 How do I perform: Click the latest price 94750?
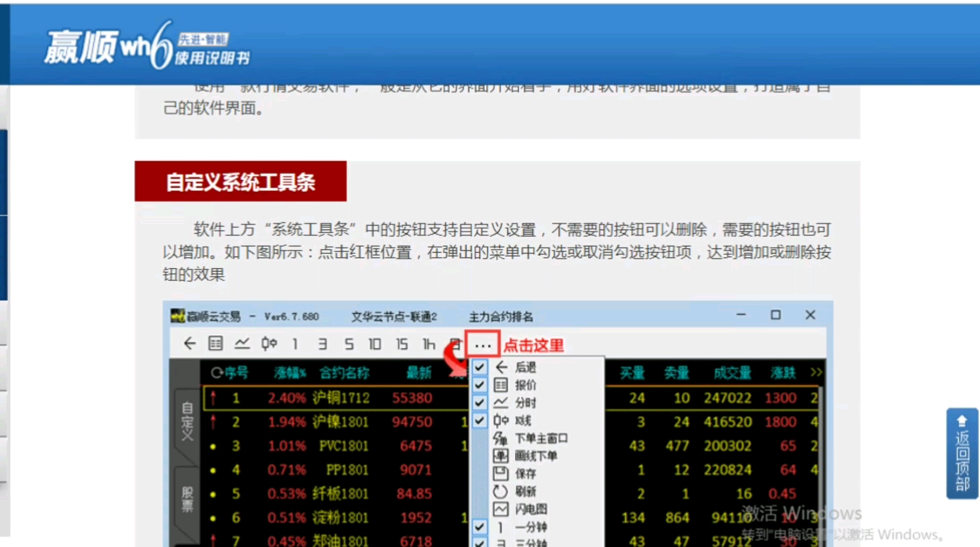click(x=412, y=422)
